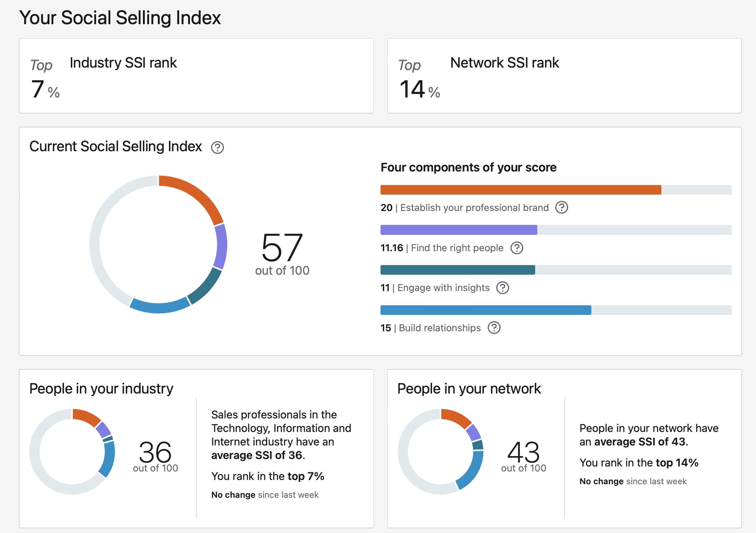Open help for Engage with insights
Screen dimensions: 756x533
(503, 288)
